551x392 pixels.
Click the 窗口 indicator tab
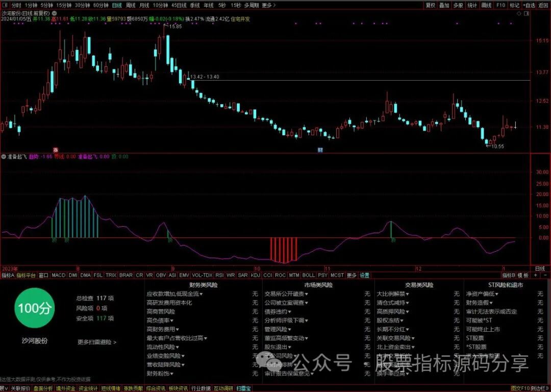click(x=43, y=275)
